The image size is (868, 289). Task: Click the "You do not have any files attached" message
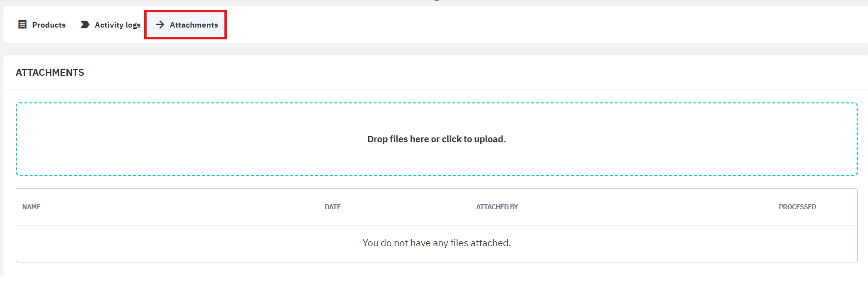[x=436, y=243]
